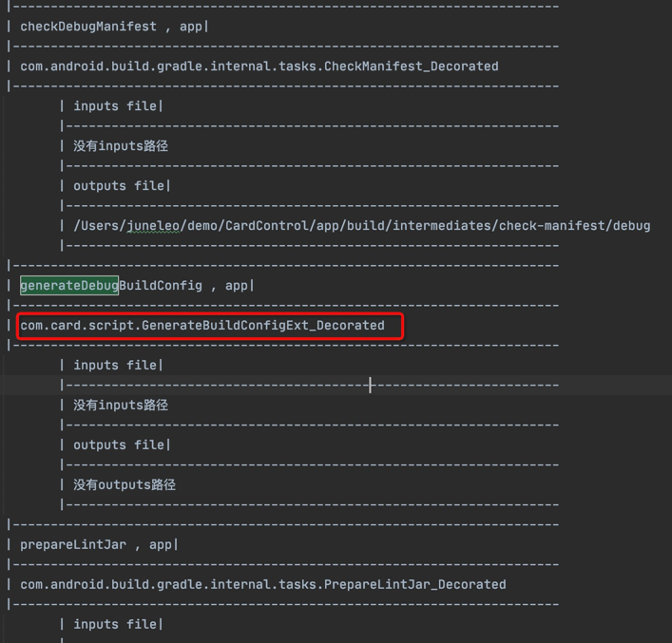Viewport: 672px width, 643px height.
Task: Click the '没有outputs路径' line
Action: pos(124,485)
